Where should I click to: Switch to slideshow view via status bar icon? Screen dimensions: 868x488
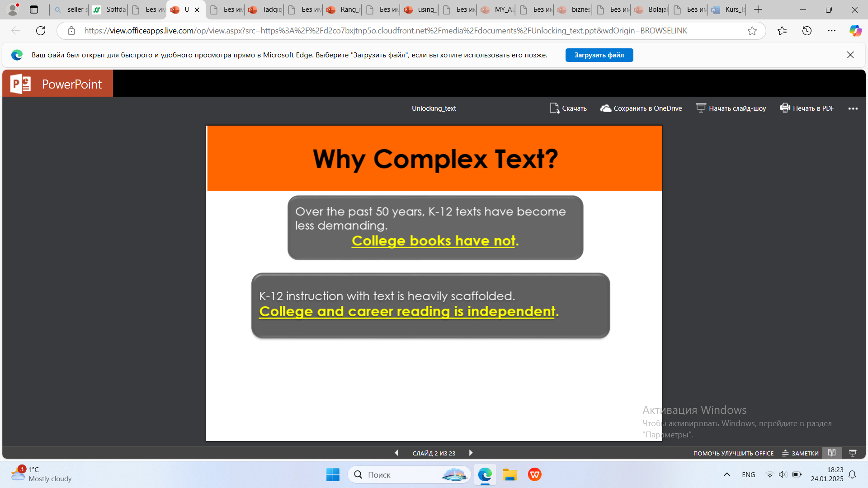[x=853, y=453]
